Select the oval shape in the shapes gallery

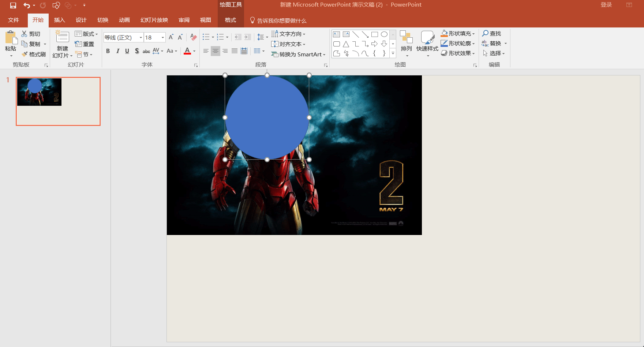point(384,34)
